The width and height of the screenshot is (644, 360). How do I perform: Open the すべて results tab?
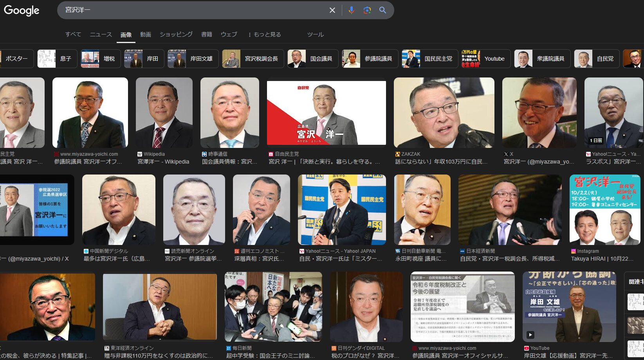tap(73, 34)
